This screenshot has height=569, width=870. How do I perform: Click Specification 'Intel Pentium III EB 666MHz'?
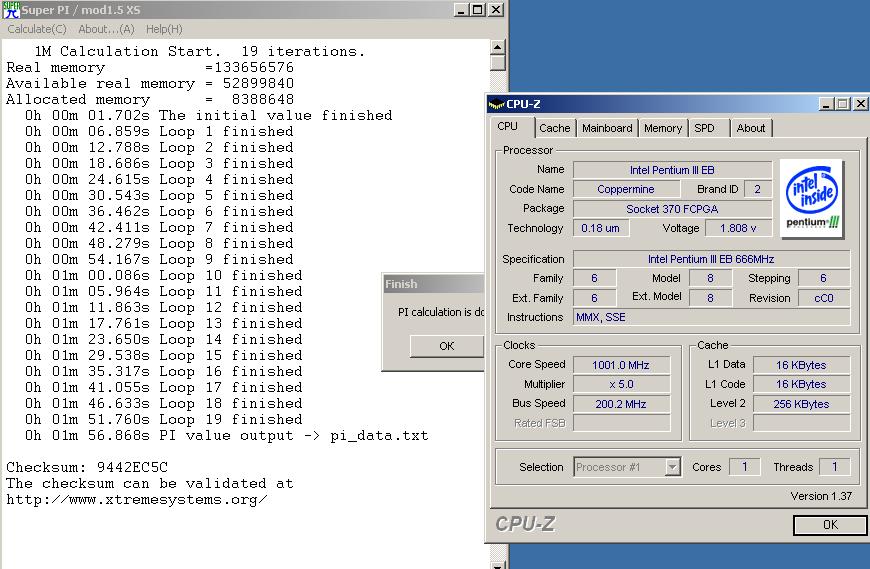point(711,259)
